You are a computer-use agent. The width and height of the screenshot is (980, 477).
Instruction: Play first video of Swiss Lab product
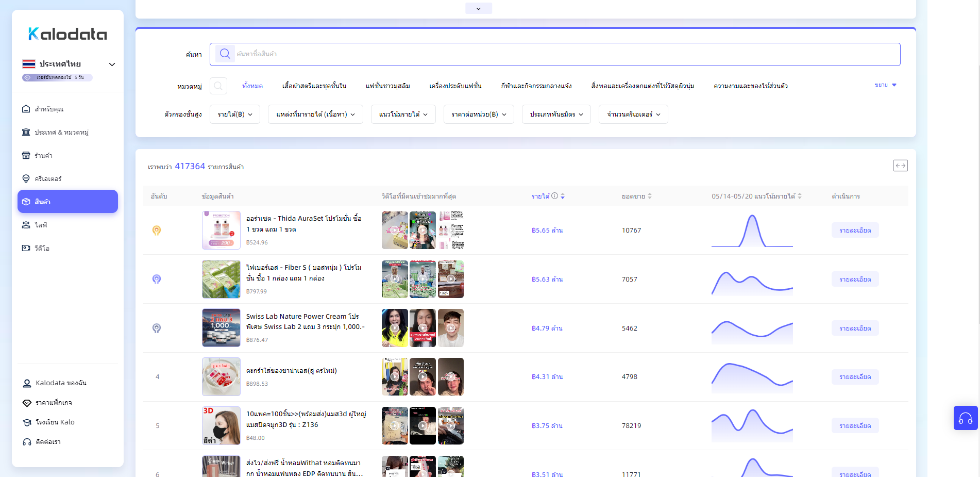[x=394, y=328]
